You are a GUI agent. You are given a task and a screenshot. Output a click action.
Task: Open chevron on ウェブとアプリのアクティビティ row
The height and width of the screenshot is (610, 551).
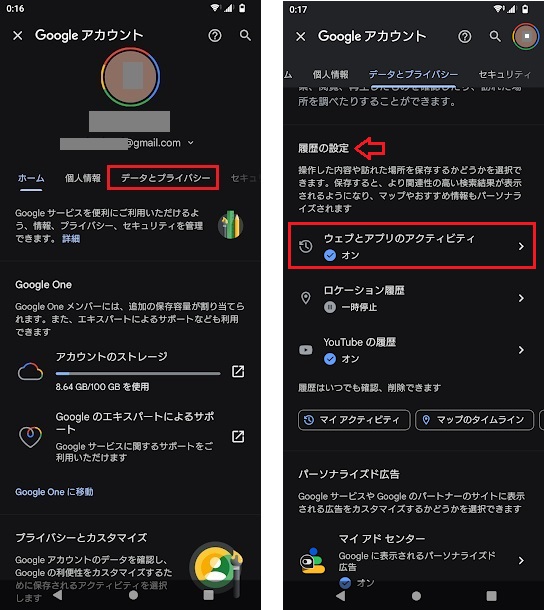pyautogui.click(x=521, y=246)
